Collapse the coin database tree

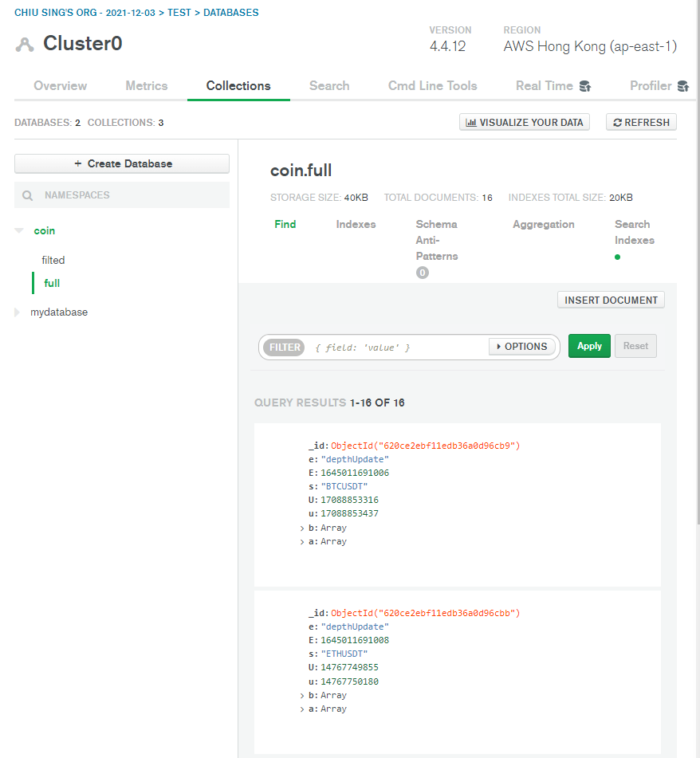click(x=19, y=230)
